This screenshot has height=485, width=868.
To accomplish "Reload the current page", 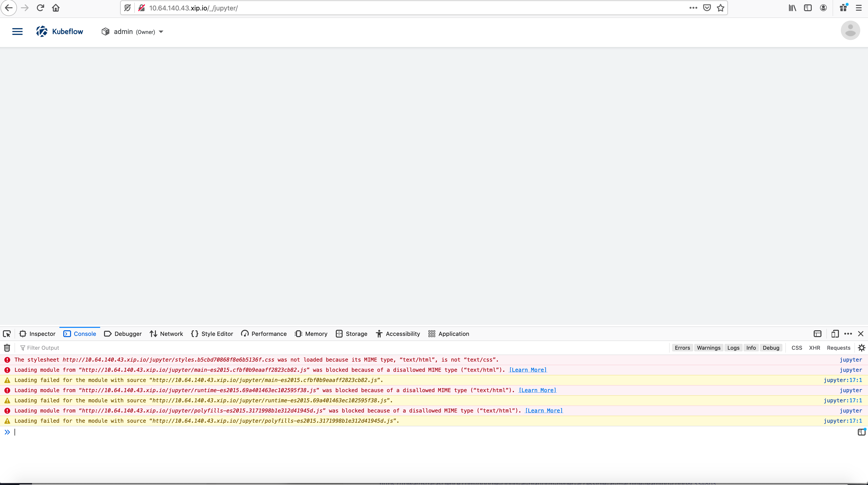I will (40, 8).
